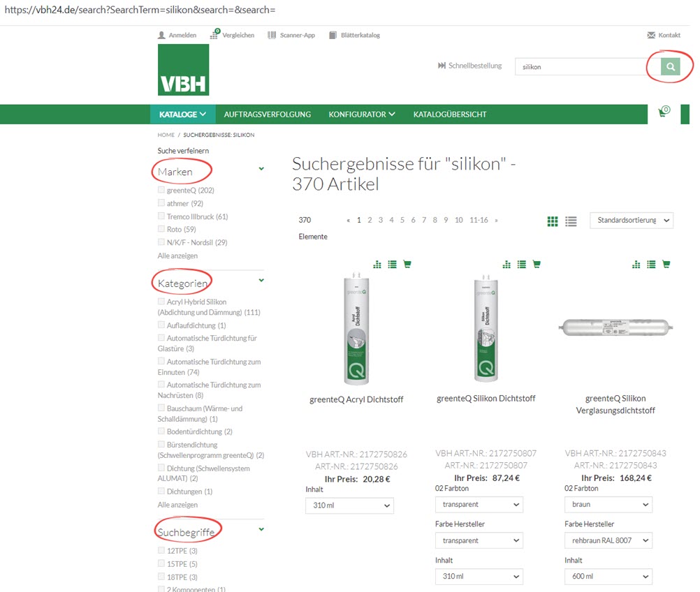Open KATALOGÜBERSICHT menu item
The image size is (700, 592).
(450, 114)
